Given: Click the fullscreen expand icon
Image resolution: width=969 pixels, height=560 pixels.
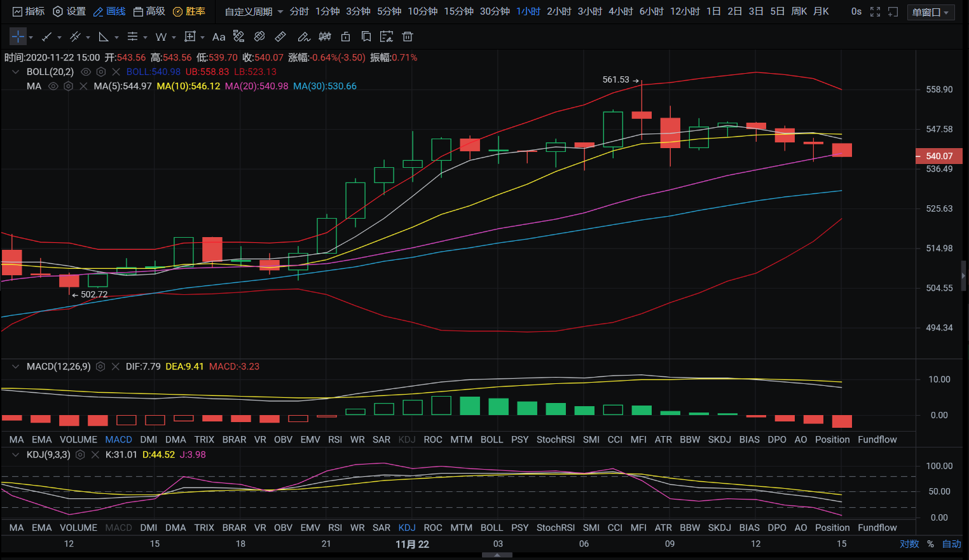Looking at the screenshot, I should [875, 12].
